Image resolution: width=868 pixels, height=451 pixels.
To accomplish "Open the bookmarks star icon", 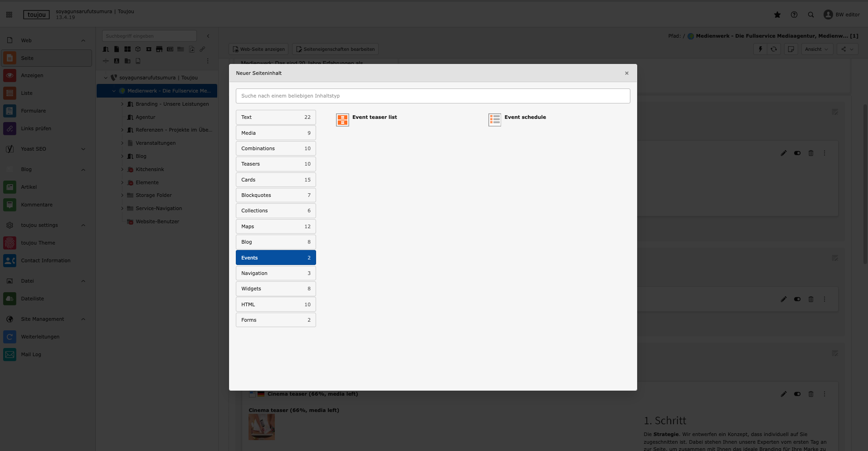I will pyautogui.click(x=777, y=15).
